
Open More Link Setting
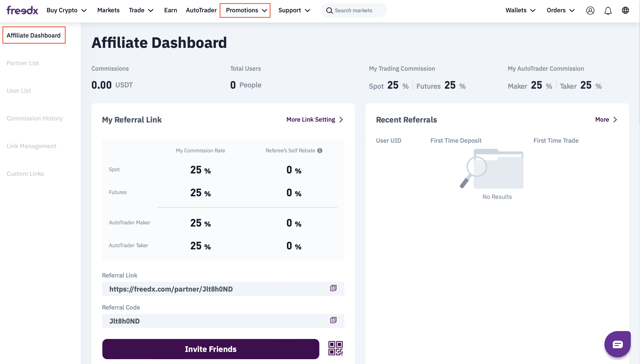pos(314,119)
